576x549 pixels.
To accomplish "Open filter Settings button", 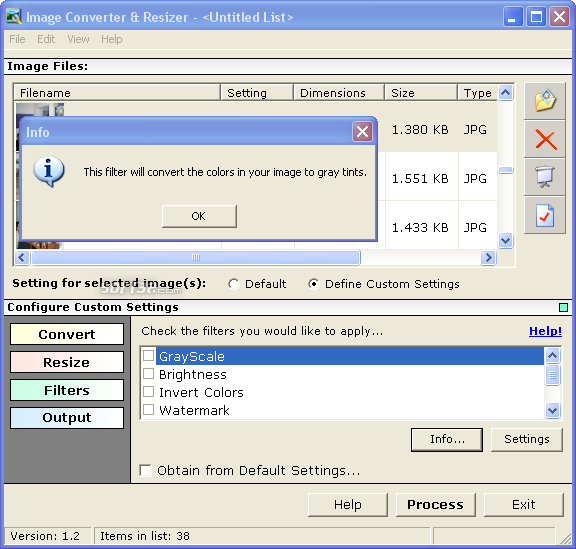I will (x=526, y=439).
